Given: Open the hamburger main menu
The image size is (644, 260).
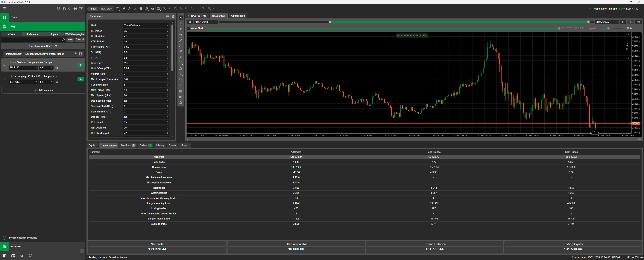Looking at the screenshot, I should coord(4,9).
